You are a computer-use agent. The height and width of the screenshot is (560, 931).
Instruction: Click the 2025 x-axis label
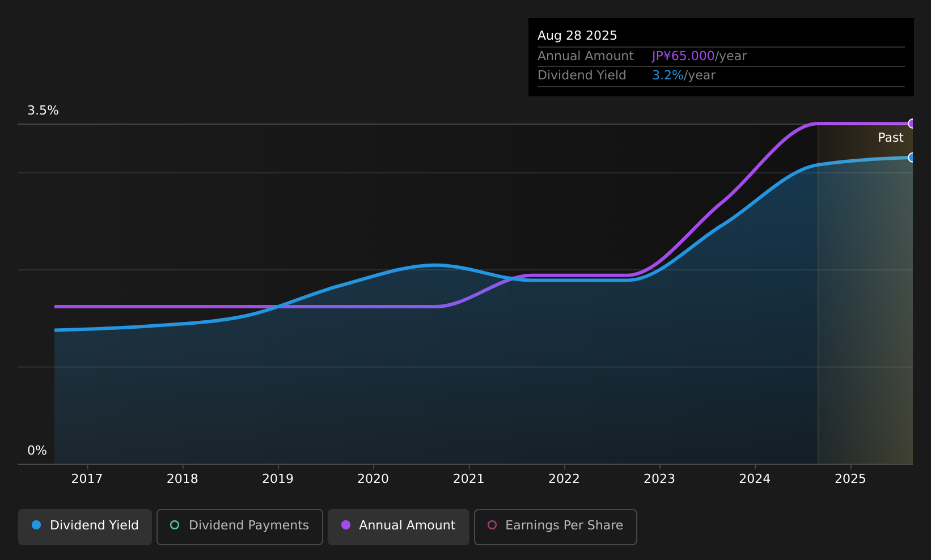[850, 479]
